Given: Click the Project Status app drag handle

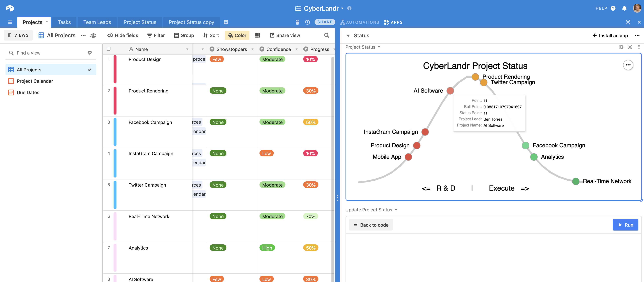Looking at the screenshot, I should click(639, 47).
